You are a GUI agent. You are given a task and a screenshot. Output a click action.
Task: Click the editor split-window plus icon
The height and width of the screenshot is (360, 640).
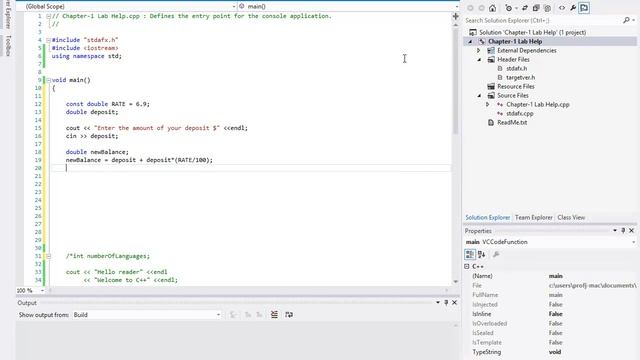coord(456,16)
